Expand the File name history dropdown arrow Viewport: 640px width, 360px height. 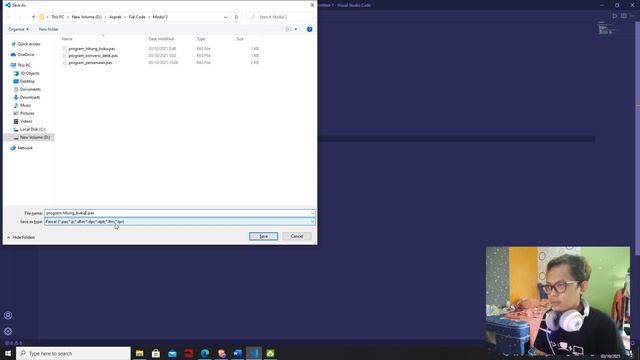click(x=312, y=213)
